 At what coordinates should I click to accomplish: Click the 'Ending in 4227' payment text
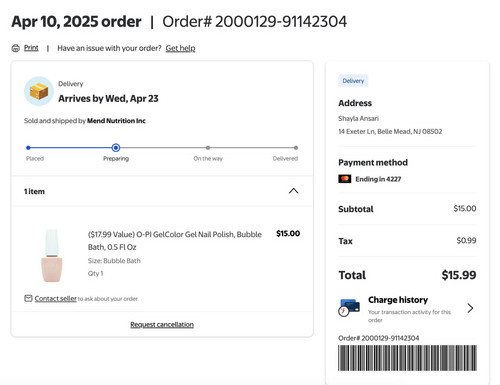(x=378, y=179)
